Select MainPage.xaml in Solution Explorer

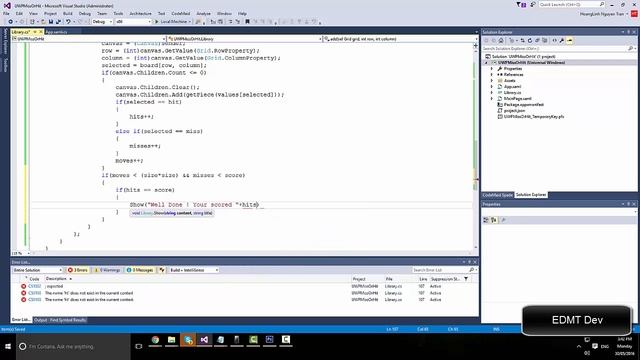click(517, 99)
